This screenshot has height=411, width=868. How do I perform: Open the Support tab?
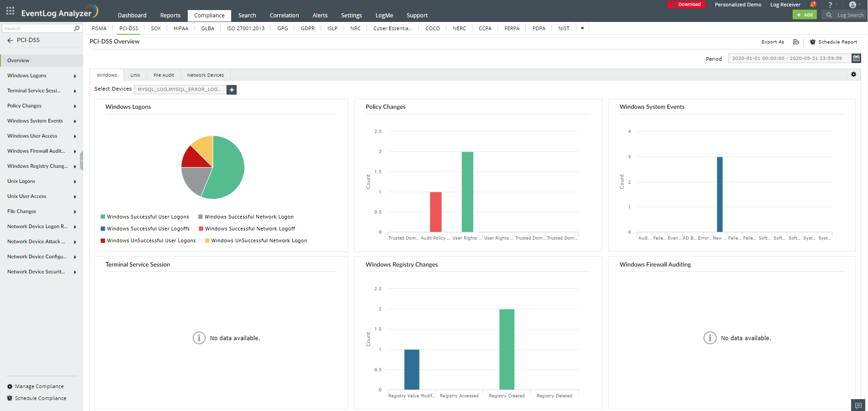point(417,16)
